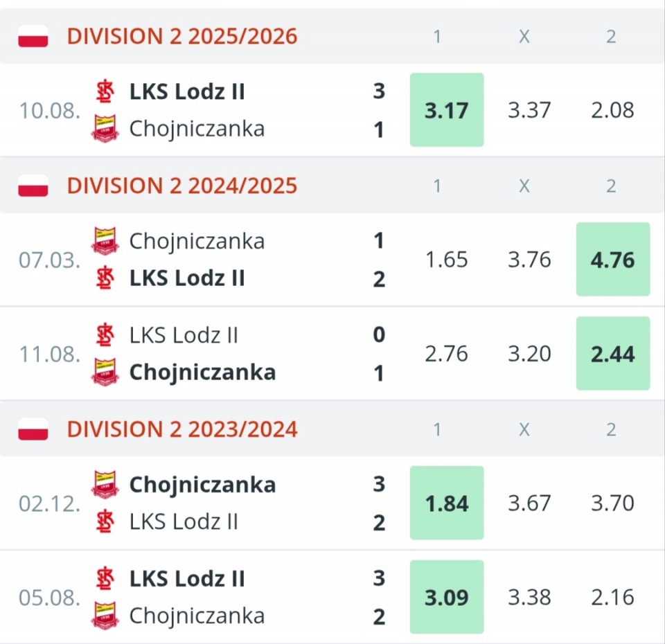665x644 pixels.
Task: Click LKS Lodz II crest in the 05.08. match
Action: pyautogui.click(x=105, y=578)
